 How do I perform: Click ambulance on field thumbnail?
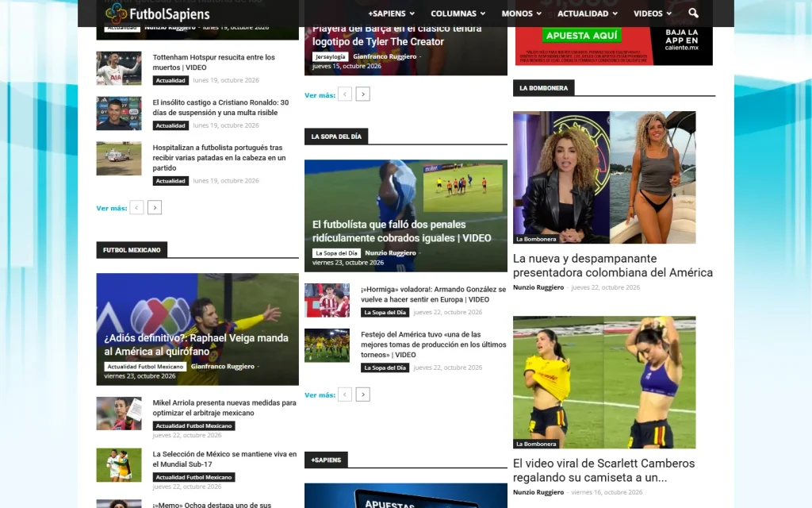(119, 159)
